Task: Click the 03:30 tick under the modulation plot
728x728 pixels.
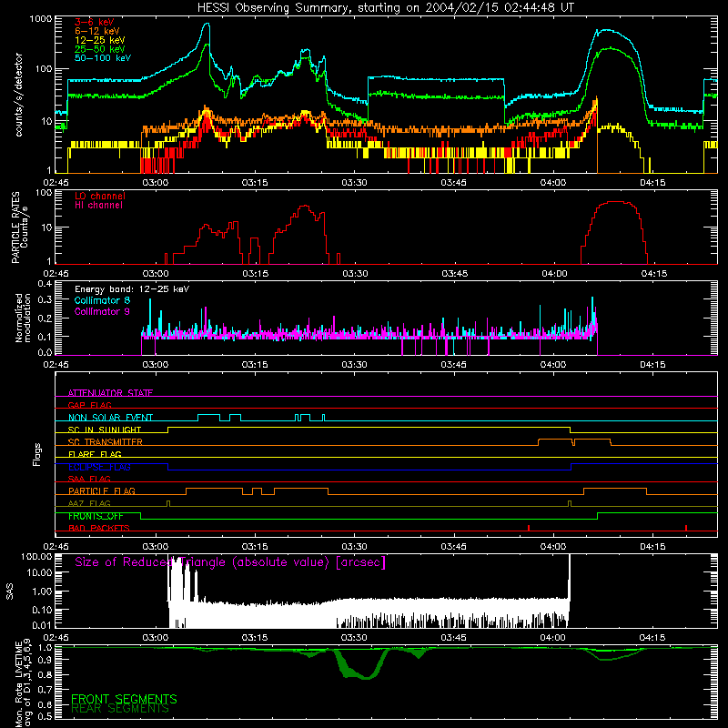Action: 354,365
